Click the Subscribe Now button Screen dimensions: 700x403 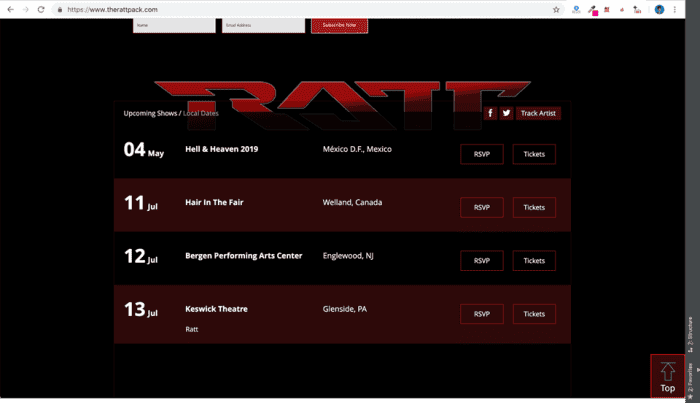339,24
